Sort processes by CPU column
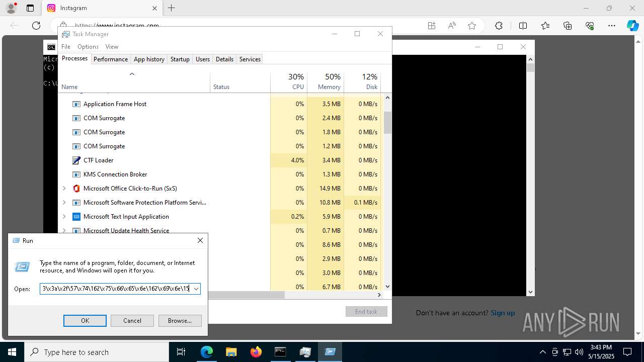Image resolution: width=644 pixels, height=362 pixels. click(289, 82)
